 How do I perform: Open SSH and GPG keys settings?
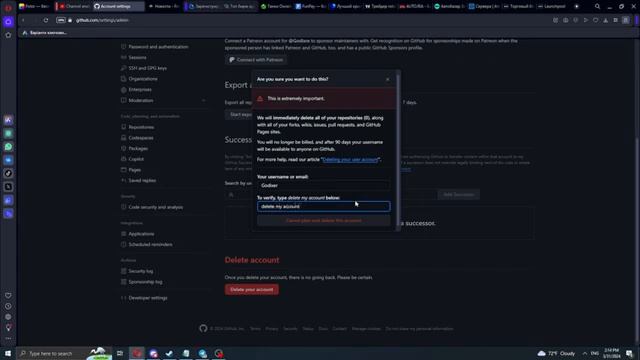tap(147, 68)
